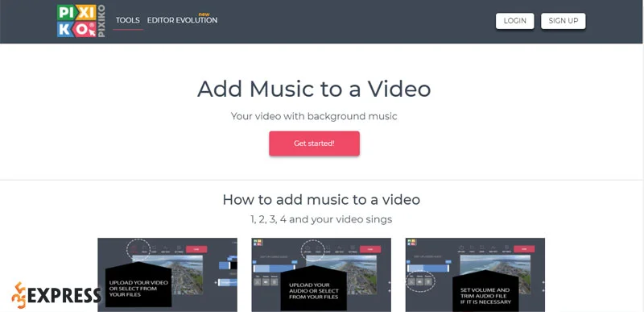Open the TOOLS menu
The width and height of the screenshot is (644, 312).
128,20
